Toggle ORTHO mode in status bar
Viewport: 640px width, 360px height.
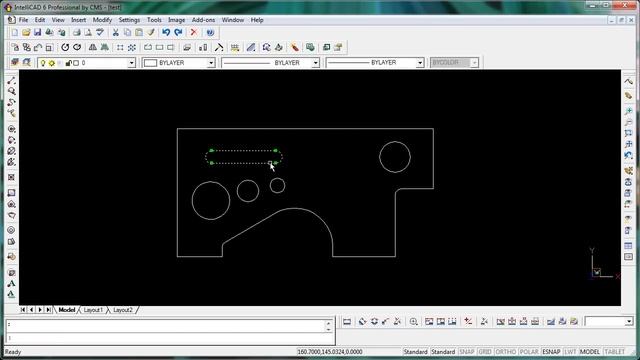505,351
